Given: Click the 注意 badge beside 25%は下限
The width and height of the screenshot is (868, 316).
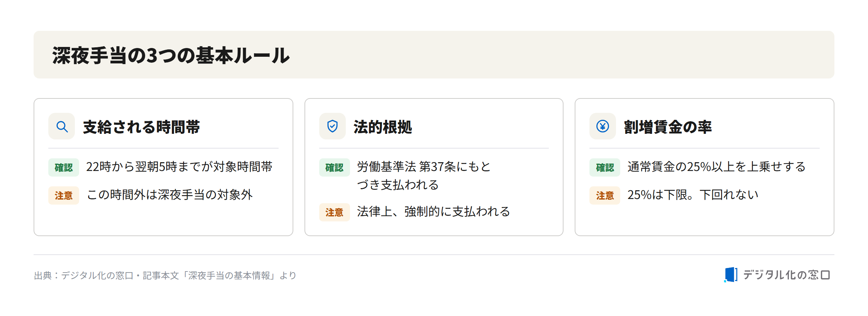Looking at the screenshot, I should click(605, 195).
